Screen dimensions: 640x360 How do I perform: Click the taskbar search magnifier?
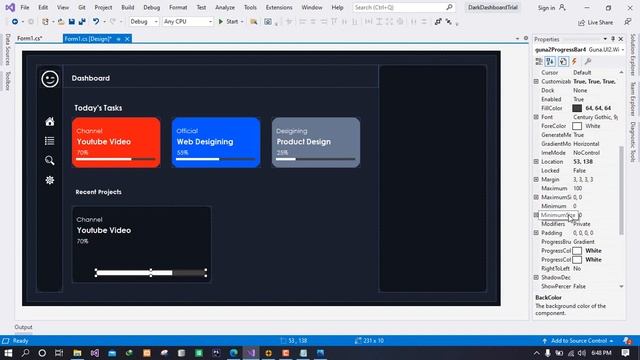click(25, 353)
